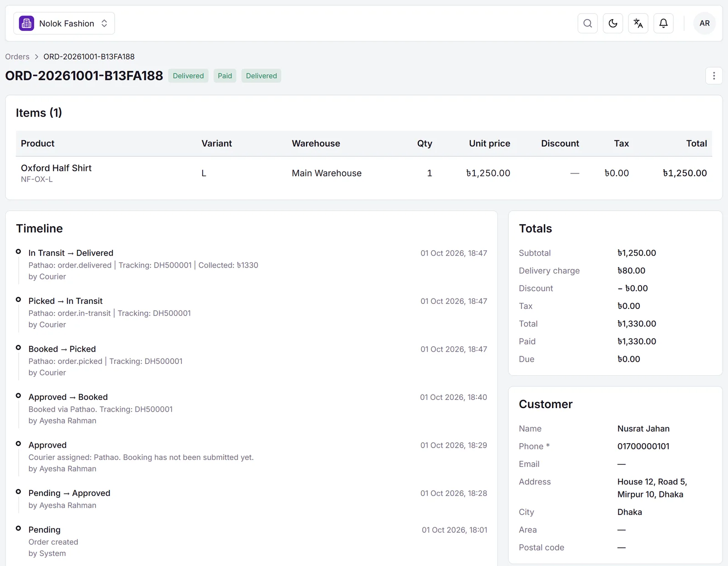The width and height of the screenshot is (728, 566).
Task: Click Courier assigned Pathao booking note
Action: [x=141, y=457]
